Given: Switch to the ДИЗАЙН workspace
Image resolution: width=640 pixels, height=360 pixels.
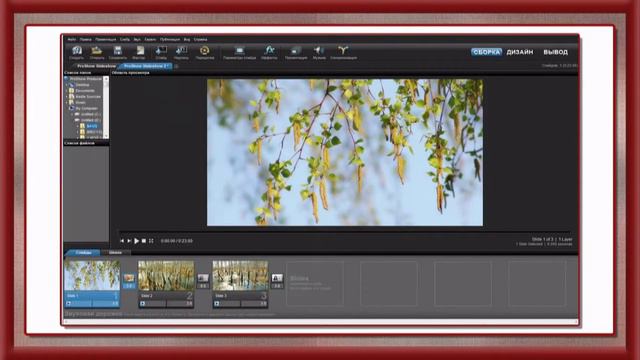Looking at the screenshot, I should (520, 52).
